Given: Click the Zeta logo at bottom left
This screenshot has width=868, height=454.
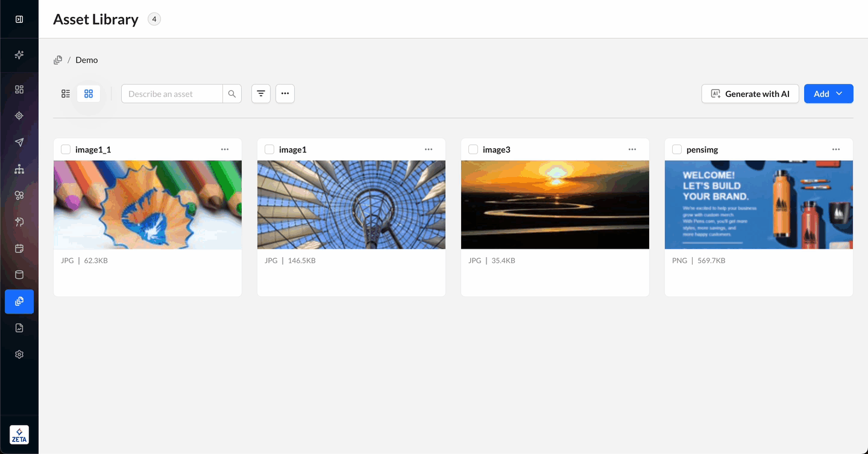Looking at the screenshot, I should click(x=19, y=435).
